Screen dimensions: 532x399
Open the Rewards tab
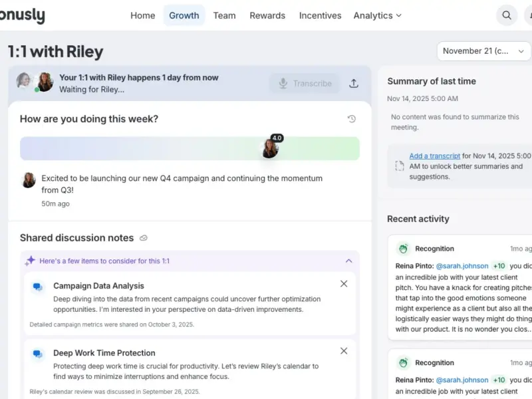pyautogui.click(x=267, y=15)
